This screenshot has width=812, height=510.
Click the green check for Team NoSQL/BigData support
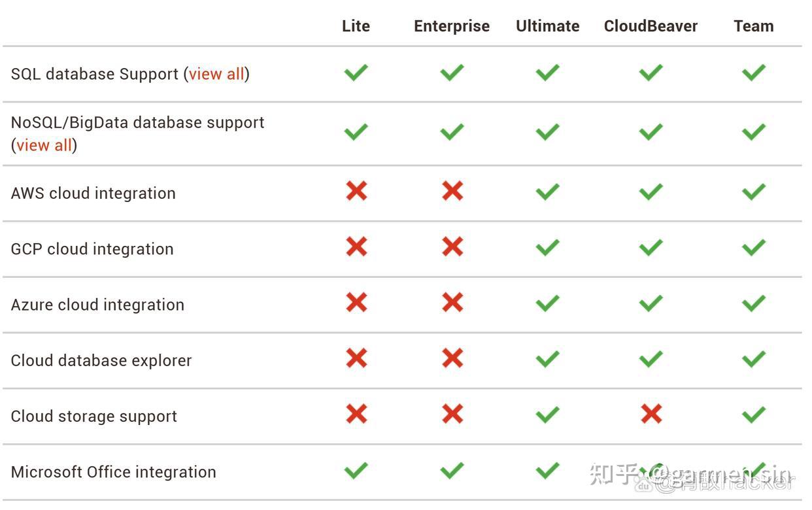tap(753, 131)
